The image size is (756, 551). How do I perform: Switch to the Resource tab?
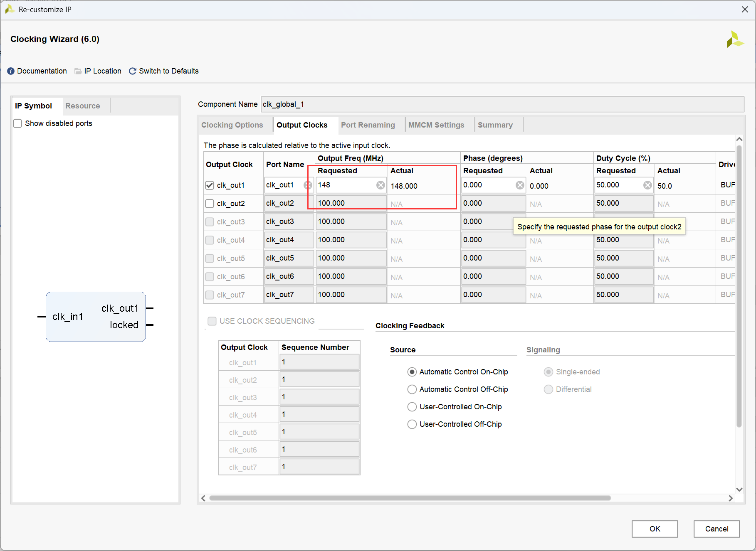tap(83, 106)
